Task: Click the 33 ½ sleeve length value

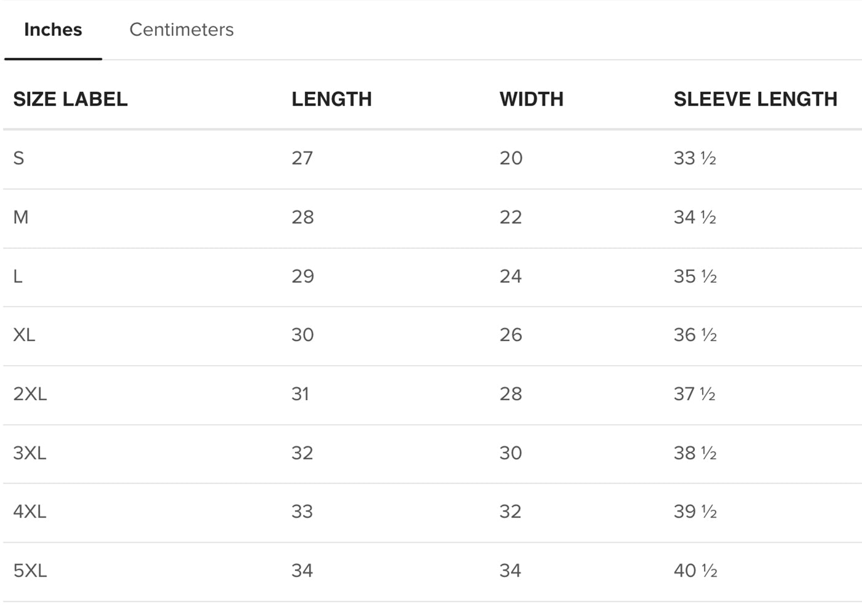Action: 695,158
